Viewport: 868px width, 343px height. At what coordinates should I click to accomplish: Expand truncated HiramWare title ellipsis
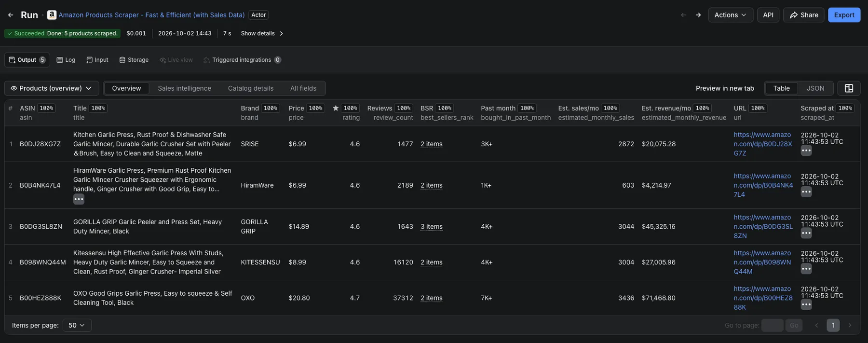tap(79, 199)
